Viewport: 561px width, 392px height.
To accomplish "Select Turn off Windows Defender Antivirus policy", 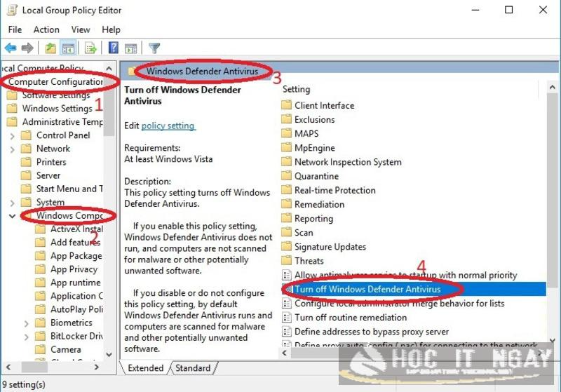I will pos(414,290).
